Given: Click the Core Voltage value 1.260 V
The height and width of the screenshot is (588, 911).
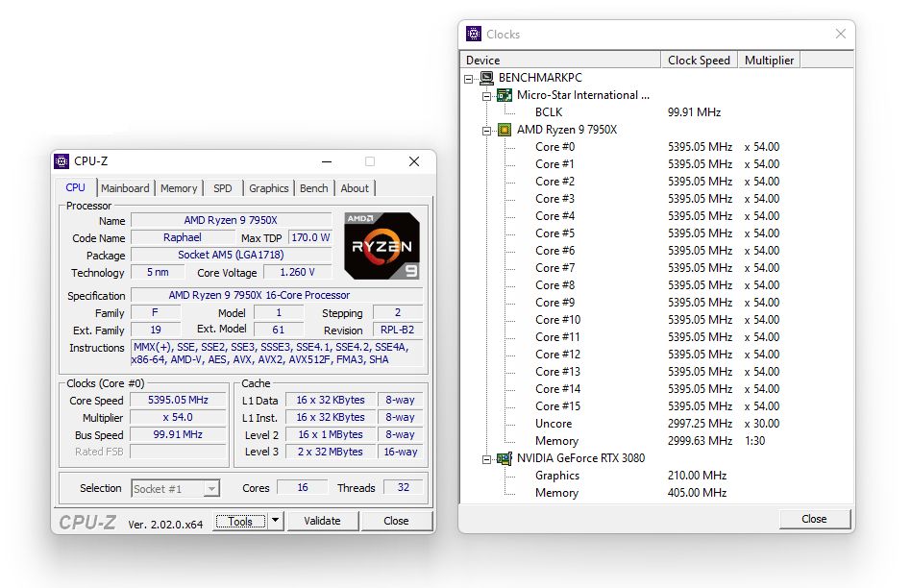Looking at the screenshot, I should [298, 272].
